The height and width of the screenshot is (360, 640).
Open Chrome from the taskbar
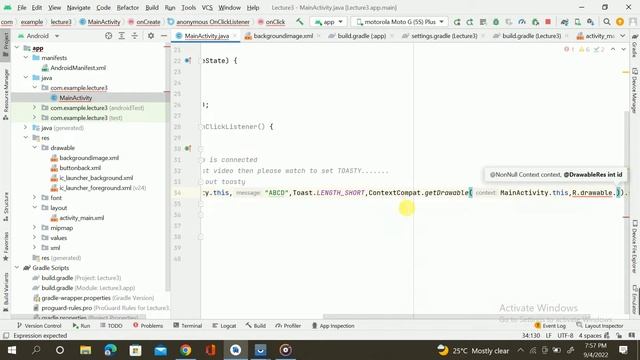185,350
